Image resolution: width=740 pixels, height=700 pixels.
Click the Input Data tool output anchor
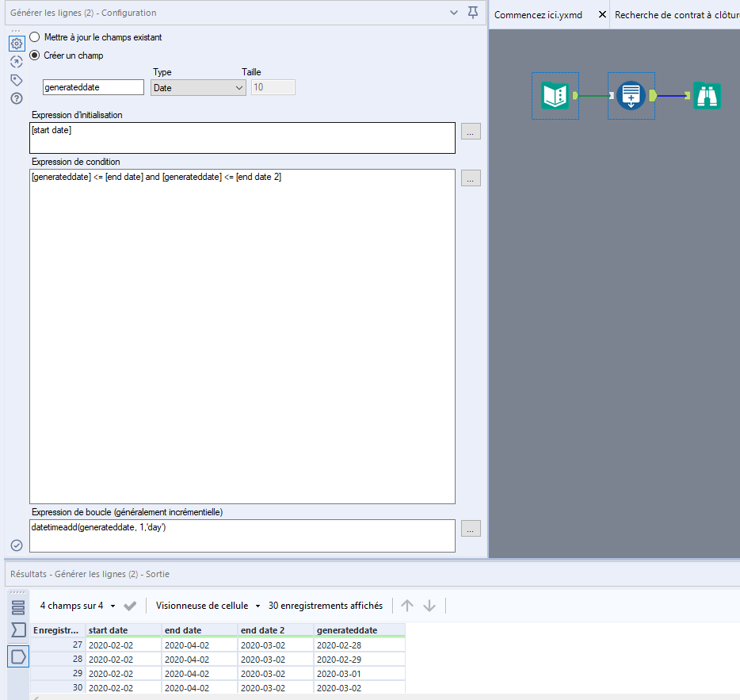(575, 96)
